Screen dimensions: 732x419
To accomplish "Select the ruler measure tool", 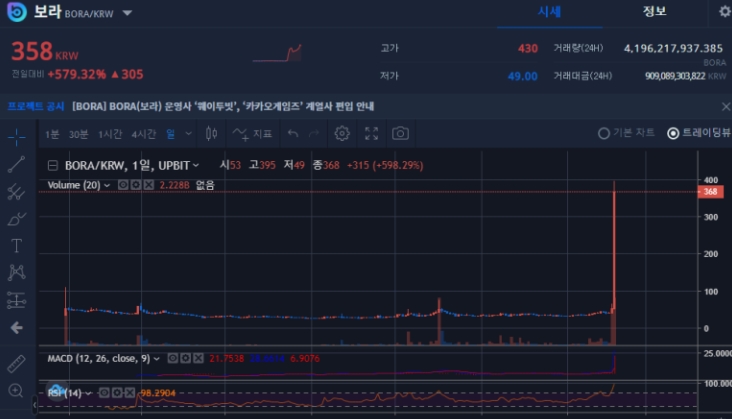I will pyautogui.click(x=16, y=364).
